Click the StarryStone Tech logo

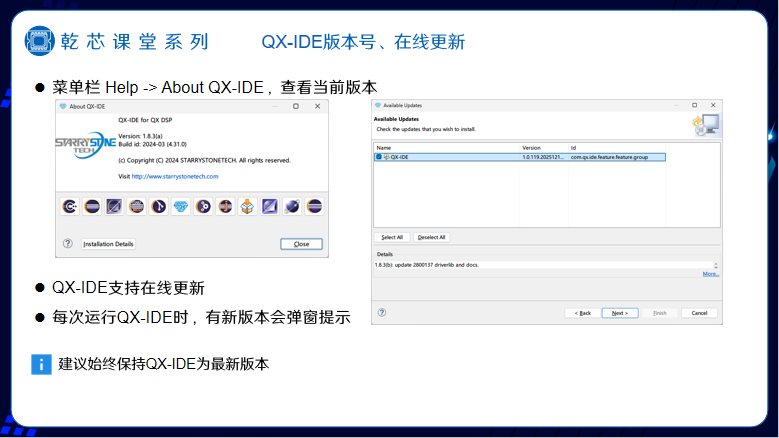pyautogui.click(x=85, y=145)
